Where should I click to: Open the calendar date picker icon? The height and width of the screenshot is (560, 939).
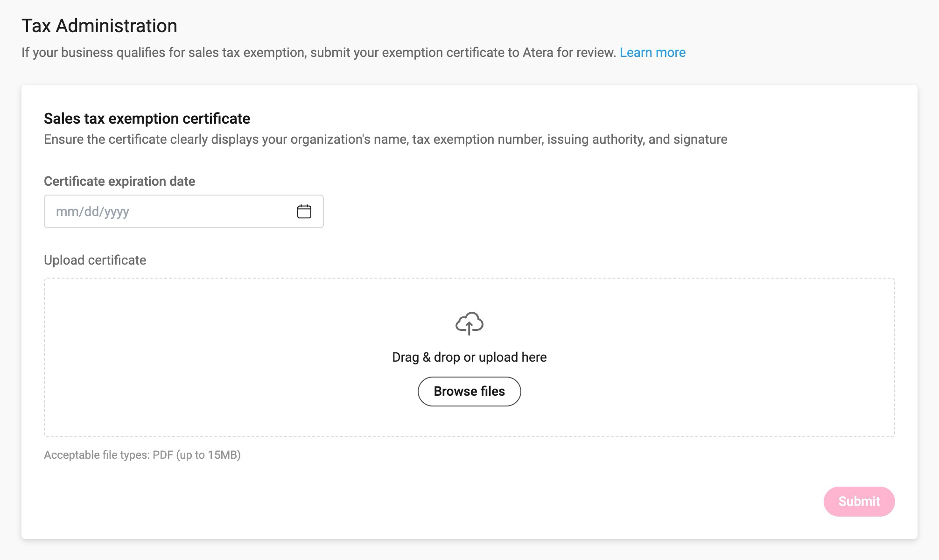(304, 211)
